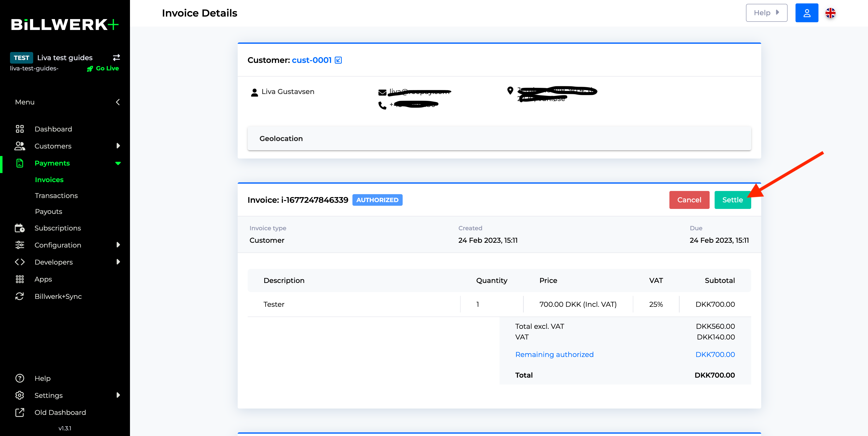
Task: Click the Liva test guides account name
Action: pos(65,58)
